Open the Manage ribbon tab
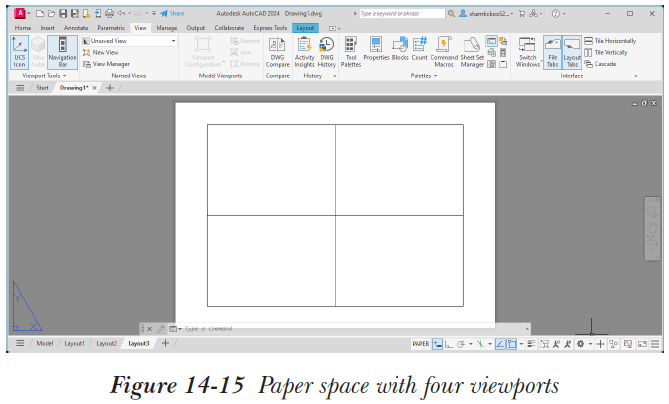 point(166,28)
